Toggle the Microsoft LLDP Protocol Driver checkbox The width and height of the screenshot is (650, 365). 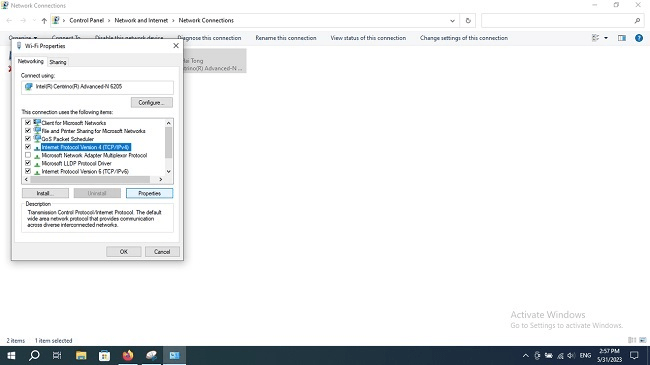[x=28, y=163]
